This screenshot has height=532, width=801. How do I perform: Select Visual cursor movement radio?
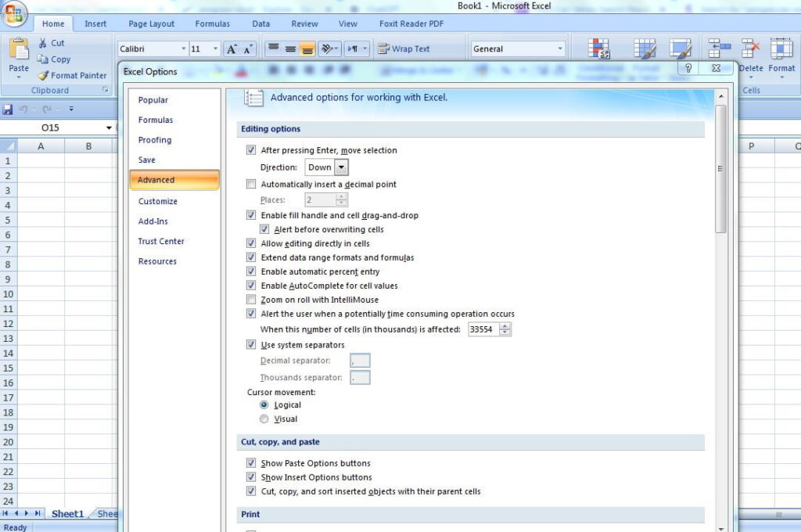point(264,419)
